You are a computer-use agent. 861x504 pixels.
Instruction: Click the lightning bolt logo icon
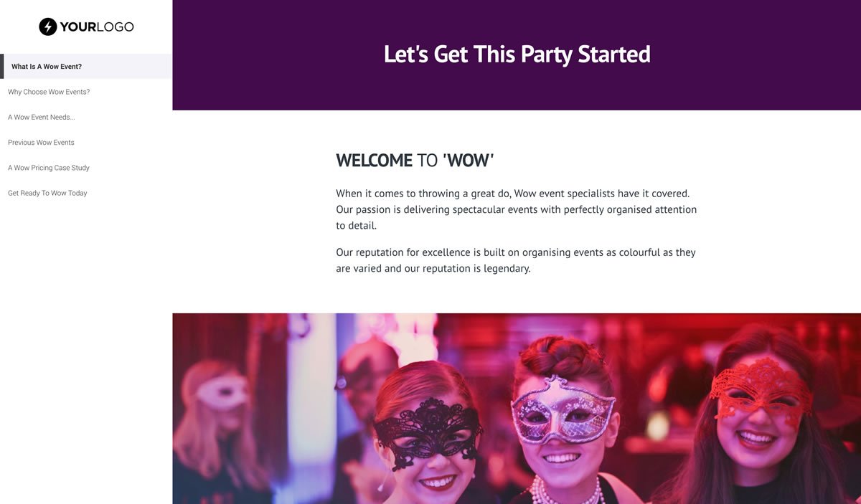[48, 27]
